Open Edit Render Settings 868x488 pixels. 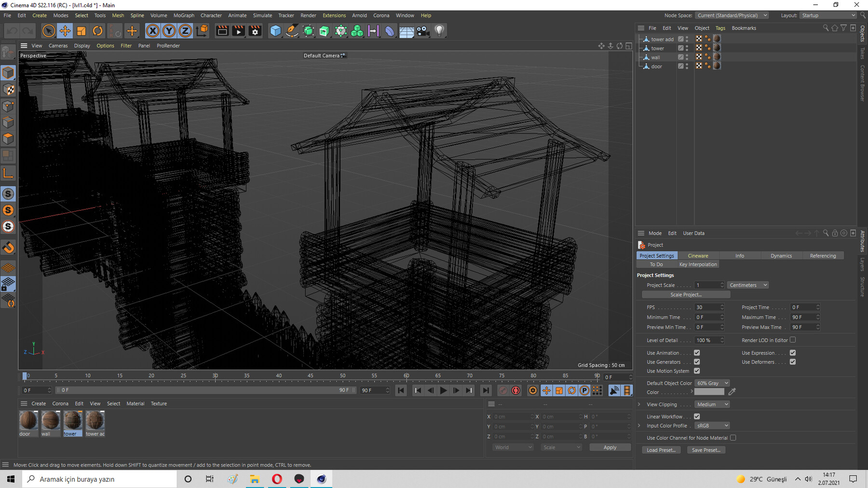click(x=255, y=31)
